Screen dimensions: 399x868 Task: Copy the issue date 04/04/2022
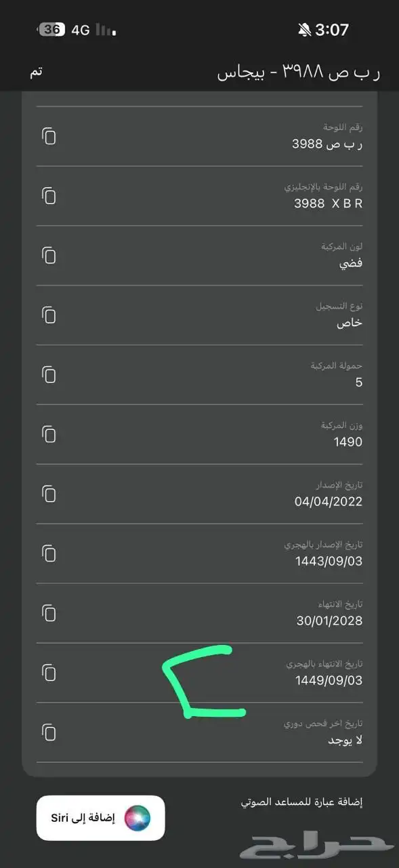click(48, 493)
